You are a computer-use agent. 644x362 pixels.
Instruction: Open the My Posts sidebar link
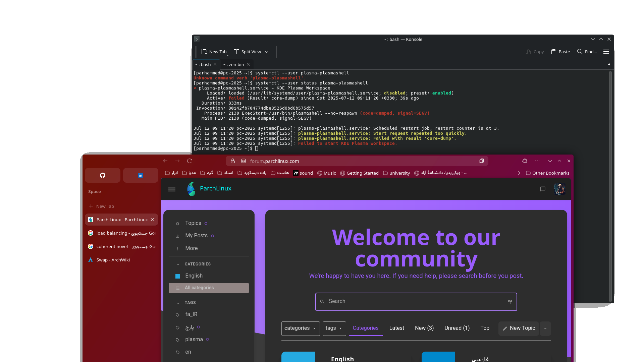click(x=197, y=236)
